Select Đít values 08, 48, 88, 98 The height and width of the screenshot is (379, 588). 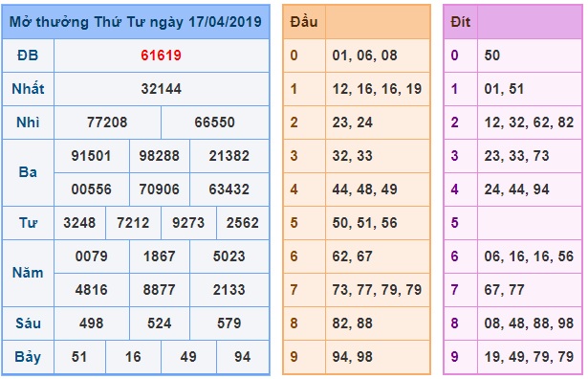(529, 323)
